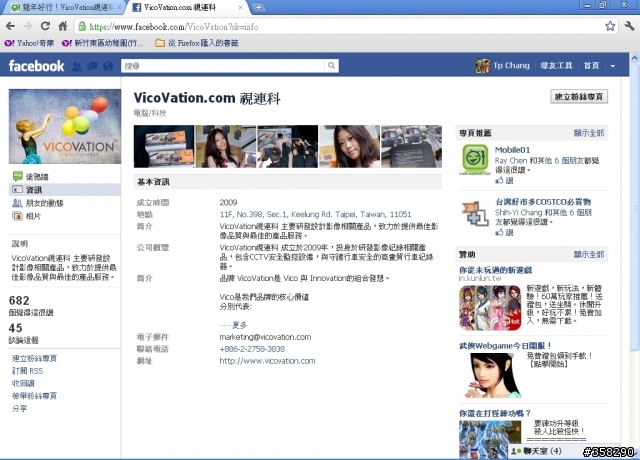Open the Mobile01 page icon

click(475, 160)
